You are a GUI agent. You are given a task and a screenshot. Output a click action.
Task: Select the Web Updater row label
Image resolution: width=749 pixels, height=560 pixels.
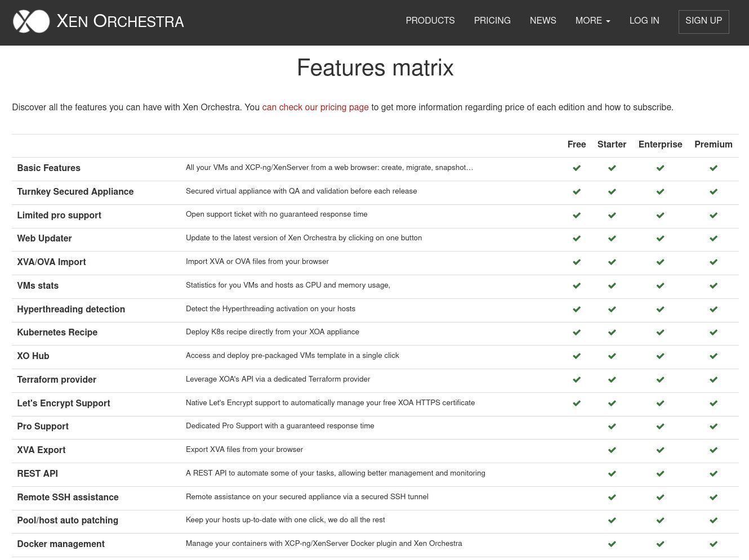[44, 239]
